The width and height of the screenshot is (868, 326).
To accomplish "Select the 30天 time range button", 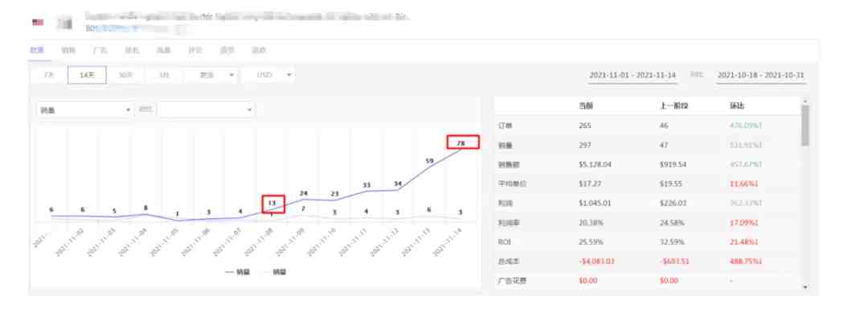I will tap(125, 75).
